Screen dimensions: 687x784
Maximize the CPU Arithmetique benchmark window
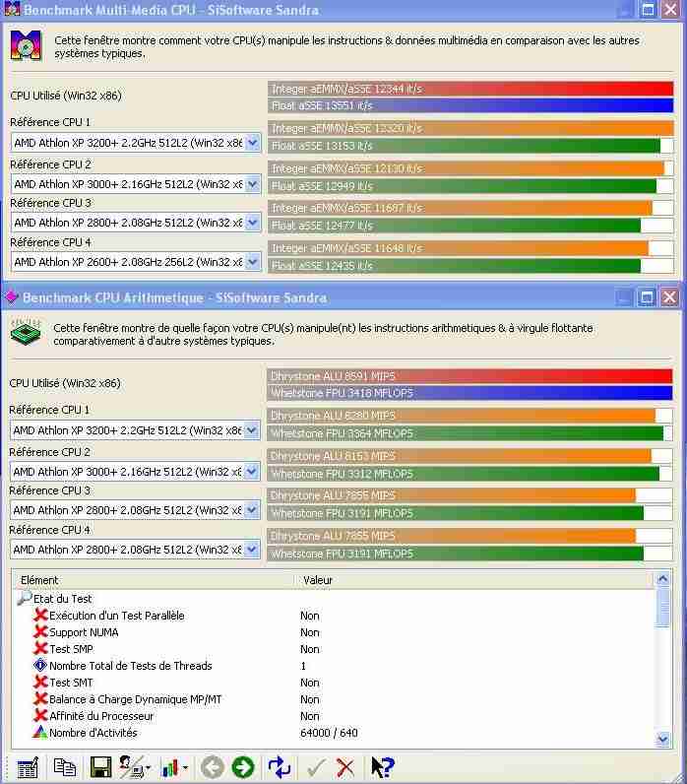pos(647,297)
